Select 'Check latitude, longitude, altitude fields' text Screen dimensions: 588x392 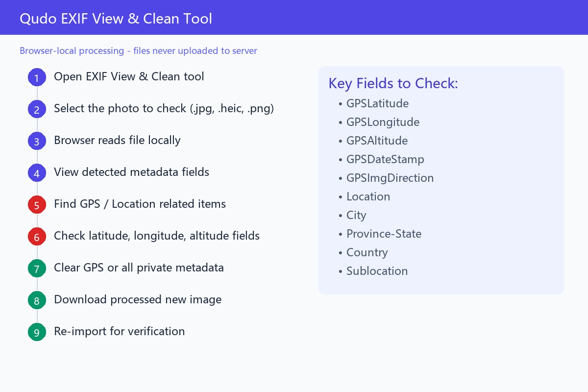pos(157,236)
